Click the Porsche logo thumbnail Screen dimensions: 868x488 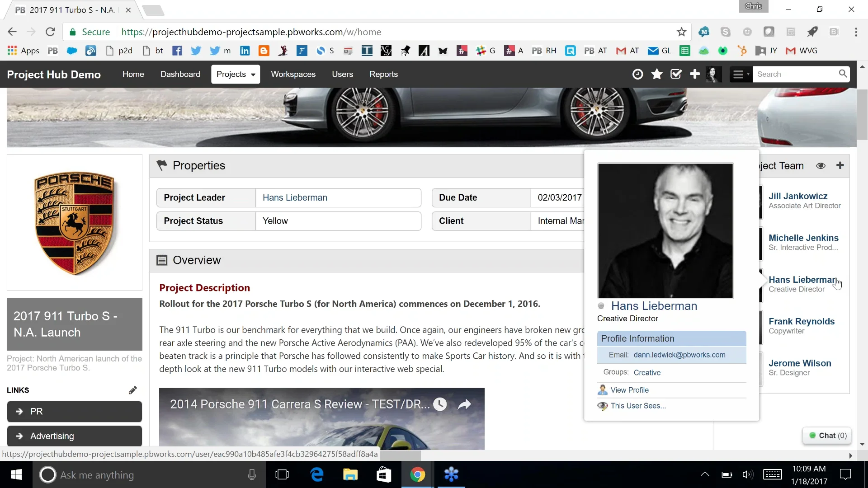pyautogui.click(x=75, y=223)
